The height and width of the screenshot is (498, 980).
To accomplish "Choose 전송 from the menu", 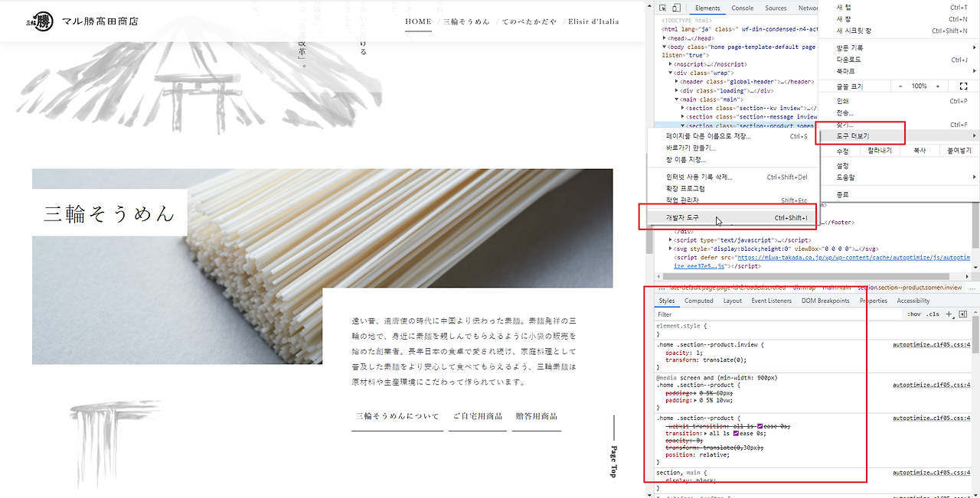I will coord(899,112).
